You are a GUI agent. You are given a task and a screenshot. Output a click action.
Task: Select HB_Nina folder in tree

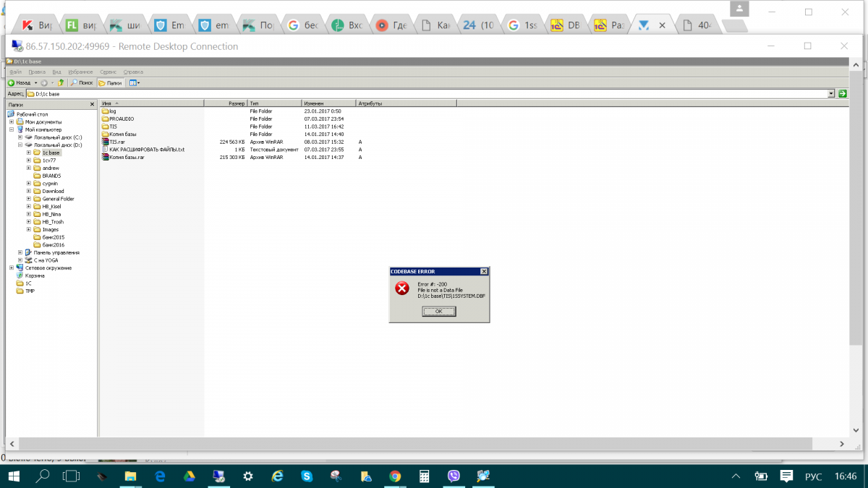51,214
